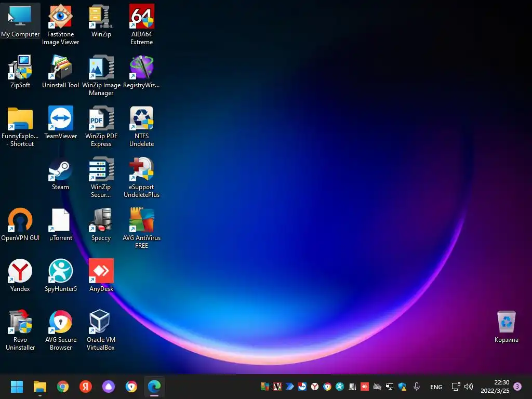Screen dimensions: 532x399
Task: Select the WinZip desktop shortcut
Action: pyautogui.click(x=101, y=20)
